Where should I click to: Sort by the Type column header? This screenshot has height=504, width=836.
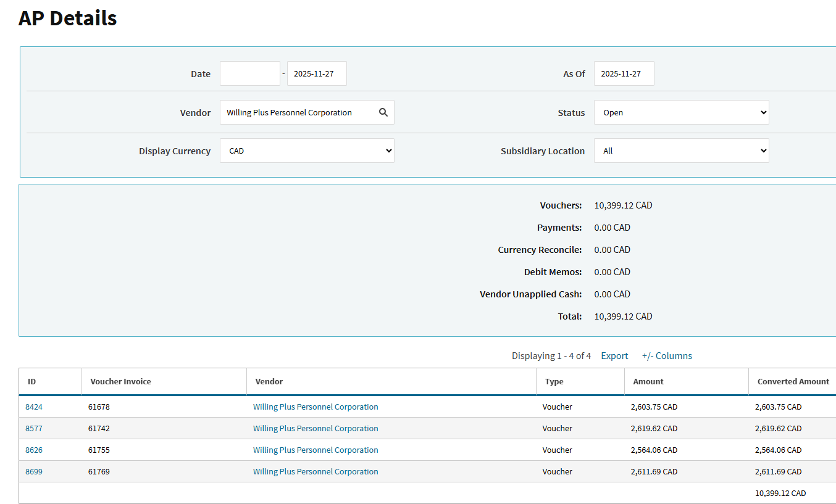coord(554,382)
